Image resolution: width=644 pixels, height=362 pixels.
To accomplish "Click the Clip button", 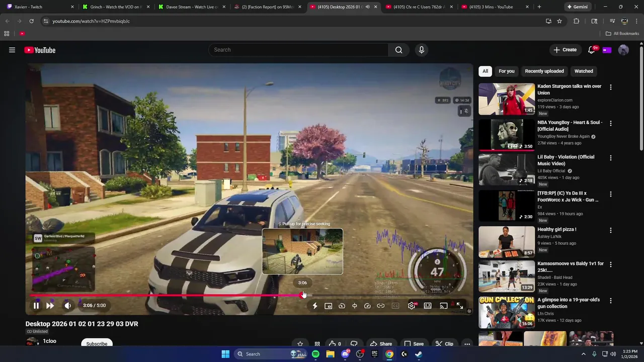I will pos(444,344).
